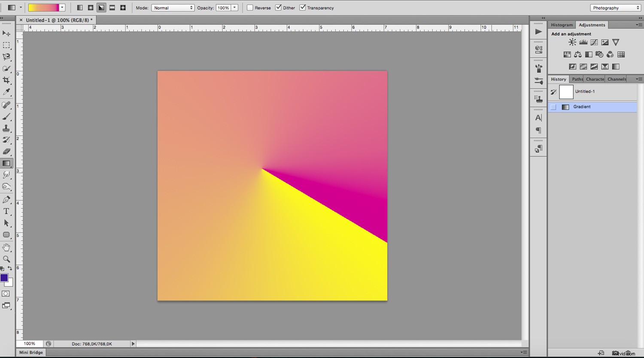Switch to the Channels tab
This screenshot has width=644, height=358.
point(617,79)
